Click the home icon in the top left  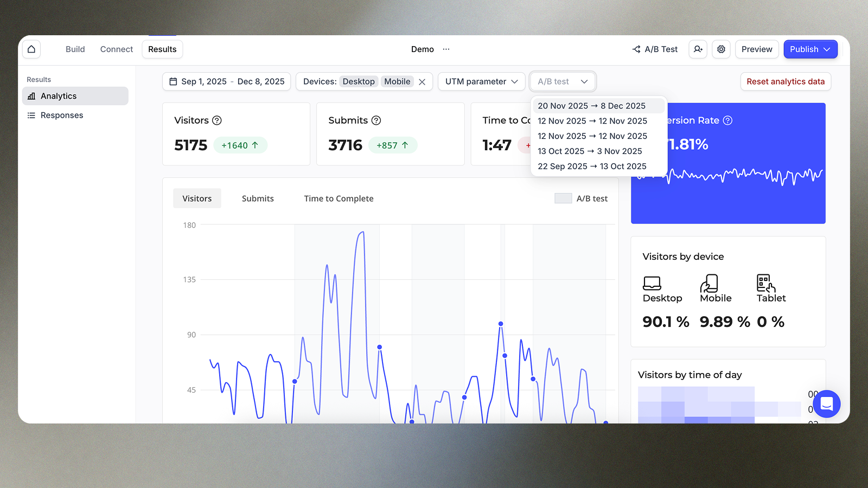[31, 49]
